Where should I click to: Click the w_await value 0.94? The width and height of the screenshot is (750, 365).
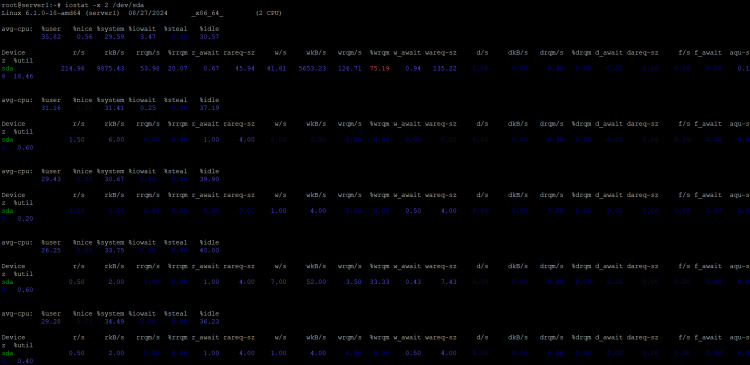413,68
